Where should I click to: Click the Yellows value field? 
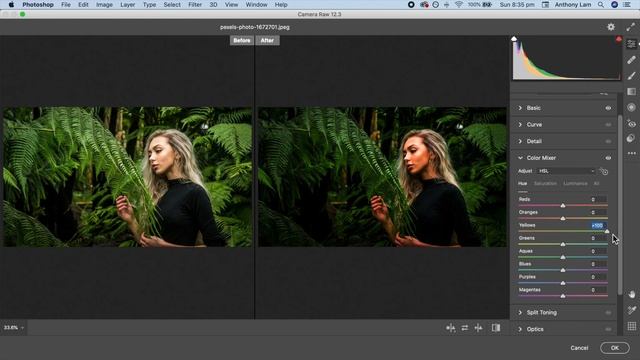point(598,225)
